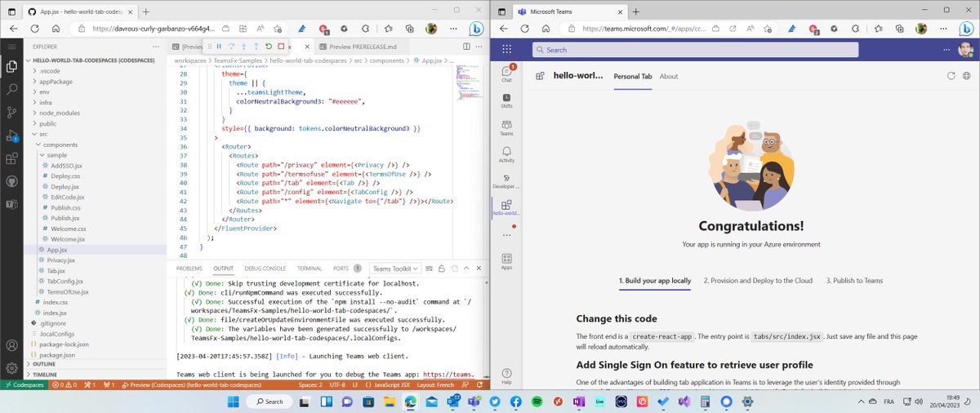The height and width of the screenshot is (413, 980).
Task: Switch to the PORTS tab
Action: coord(347,269)
